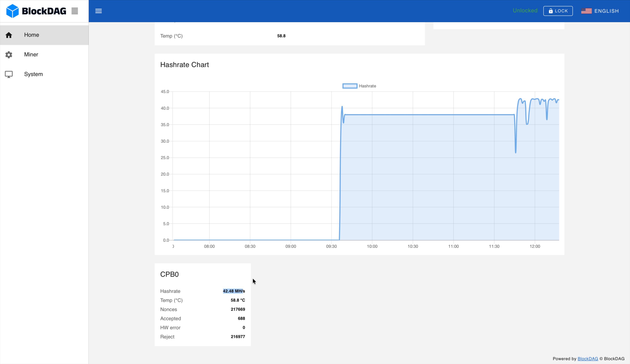
Task: Click the Miner gear icon
Action: (9, 55)
